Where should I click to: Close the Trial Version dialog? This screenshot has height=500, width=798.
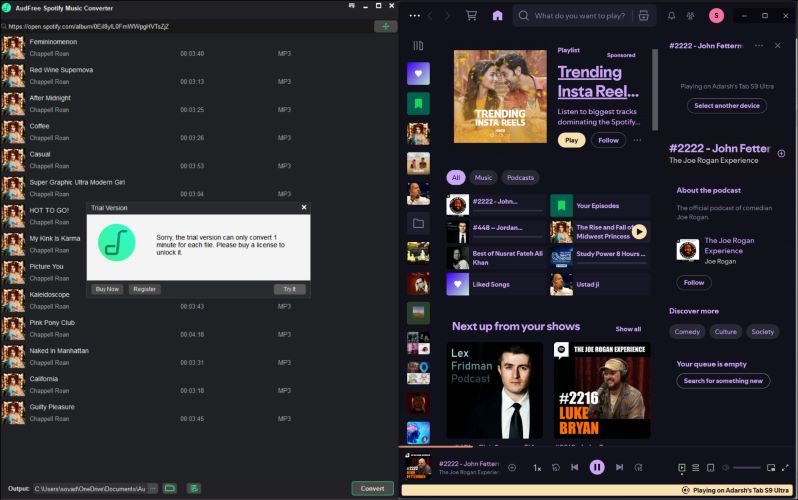point(304,207)
